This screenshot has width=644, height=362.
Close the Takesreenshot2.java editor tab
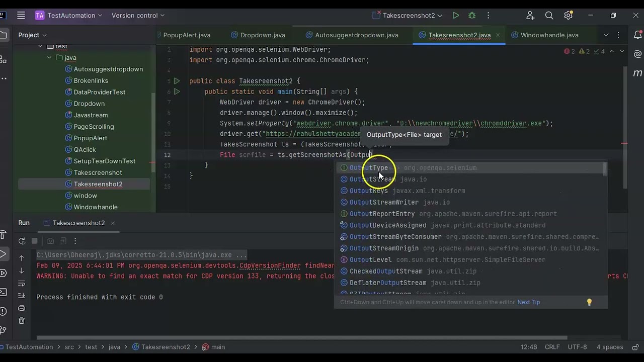coord(498,35)
